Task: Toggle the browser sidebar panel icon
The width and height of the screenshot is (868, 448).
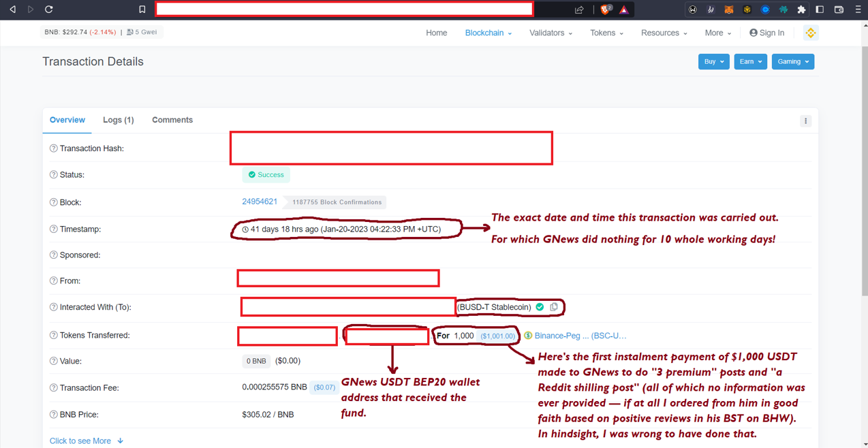Action: pyautogui.click(x=820, y=10)
